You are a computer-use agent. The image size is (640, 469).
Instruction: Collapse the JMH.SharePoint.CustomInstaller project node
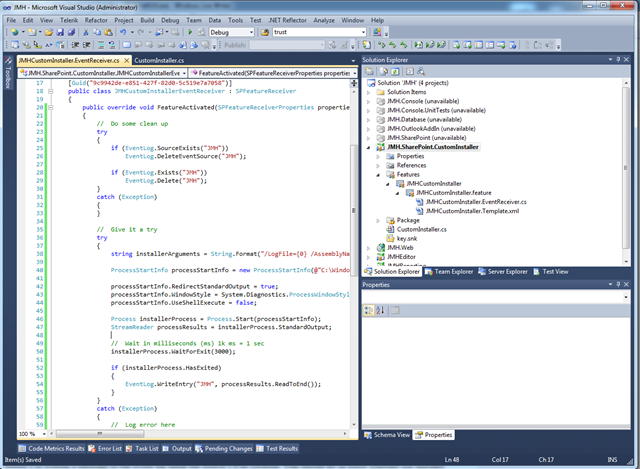click(367, 147)
